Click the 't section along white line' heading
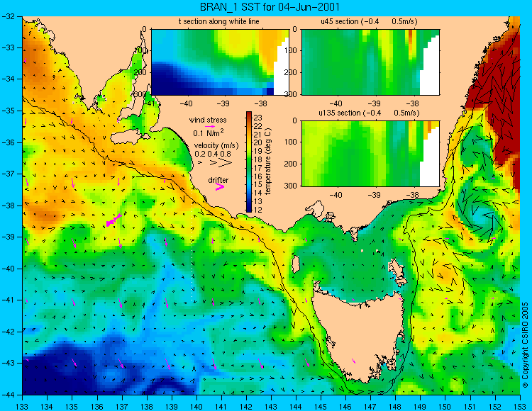 [x=219, y=22]
